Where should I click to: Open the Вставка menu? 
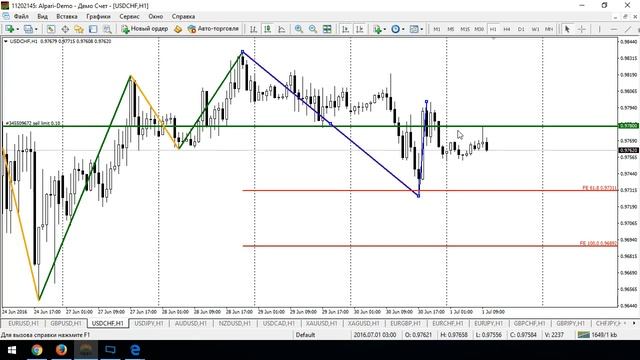tap(67, 17)
